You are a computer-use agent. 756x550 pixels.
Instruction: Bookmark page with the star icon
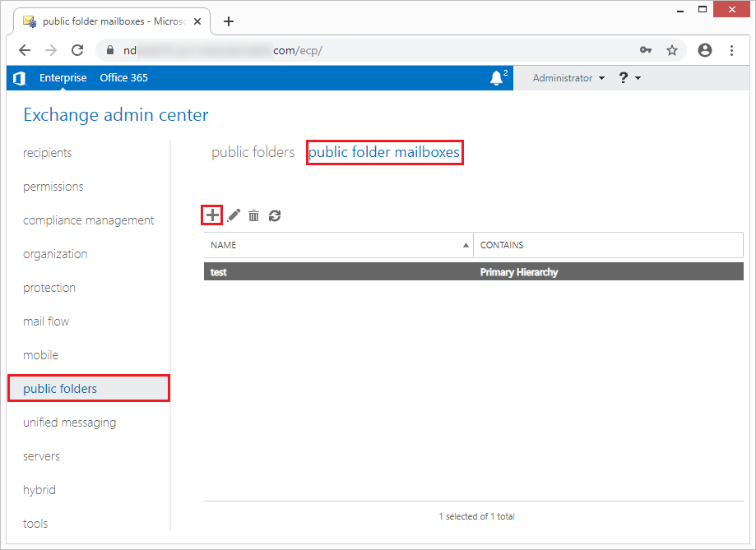click(671, 50)
